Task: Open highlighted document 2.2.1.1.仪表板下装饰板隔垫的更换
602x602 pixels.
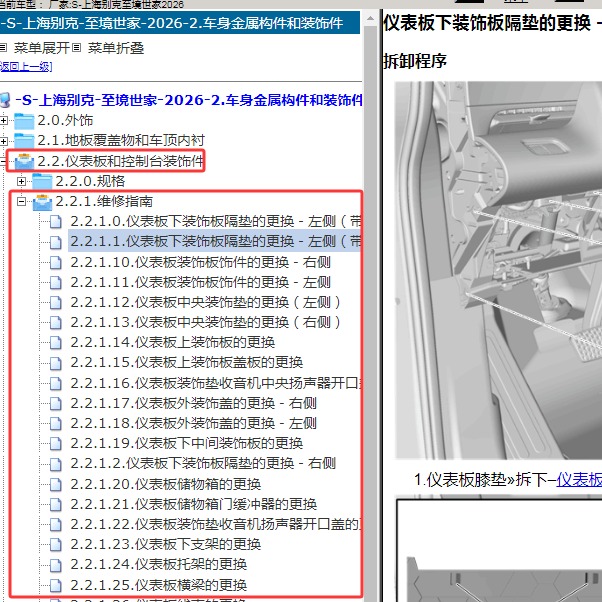Action: (215, 241)
